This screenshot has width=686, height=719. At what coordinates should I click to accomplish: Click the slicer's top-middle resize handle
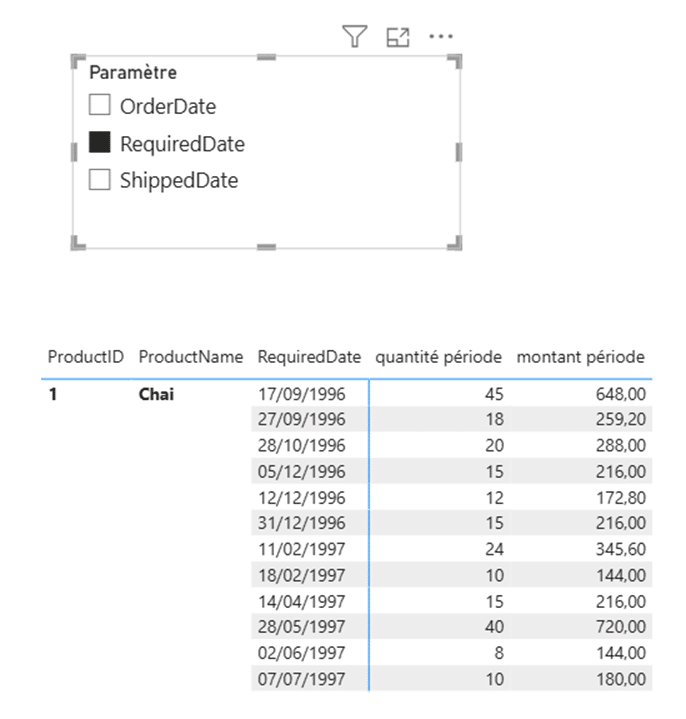pos(266,58)
